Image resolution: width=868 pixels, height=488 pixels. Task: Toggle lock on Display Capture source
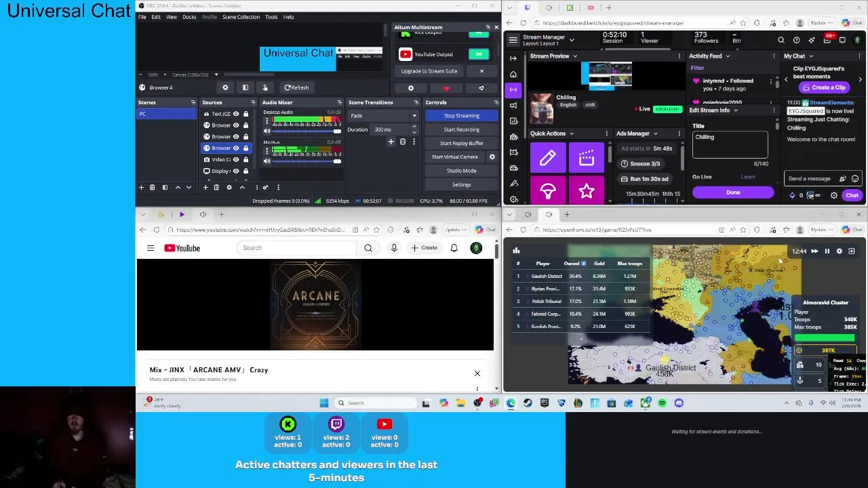245,171
